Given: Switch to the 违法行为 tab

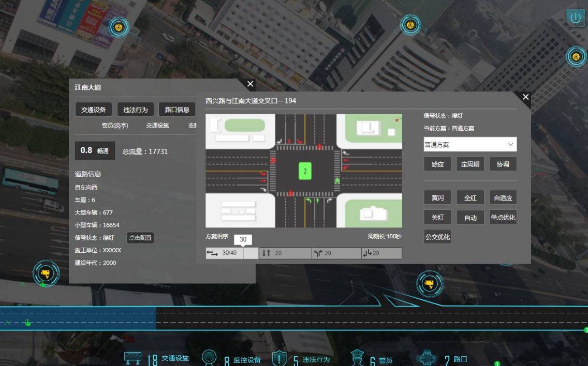Looking at the screenshot, I should click(x=136, y=110).
